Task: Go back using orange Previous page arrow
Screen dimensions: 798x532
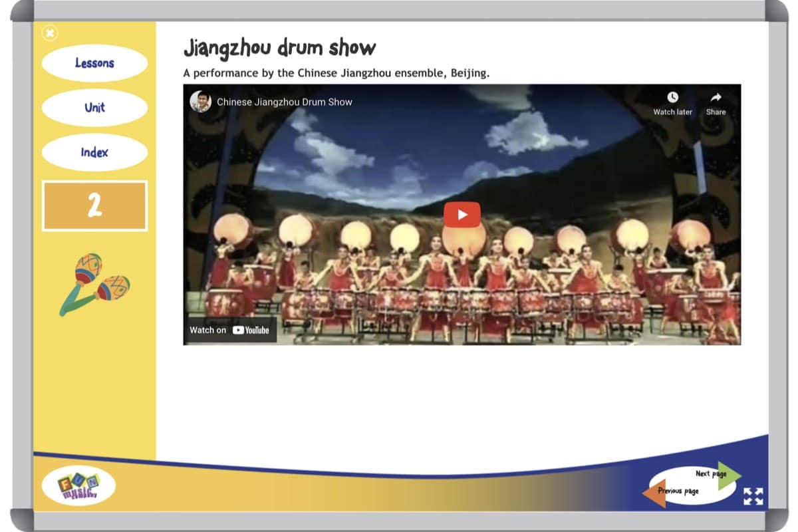Action: click(656, 492)
